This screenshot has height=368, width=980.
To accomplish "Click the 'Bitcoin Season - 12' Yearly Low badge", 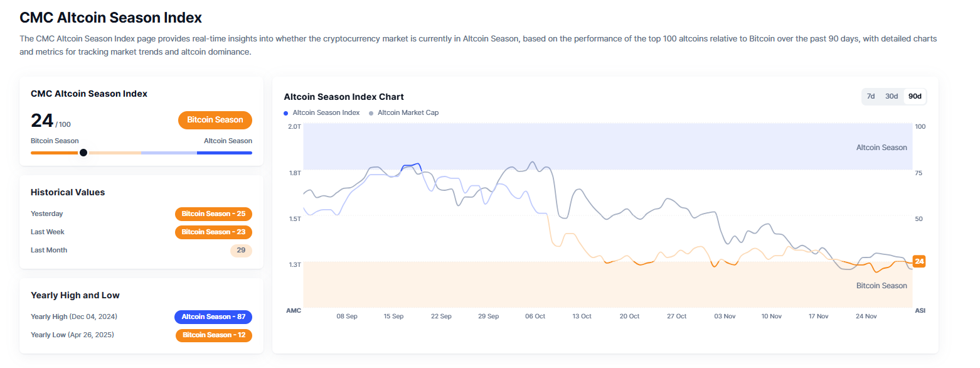I will click(x=213, y=335).
